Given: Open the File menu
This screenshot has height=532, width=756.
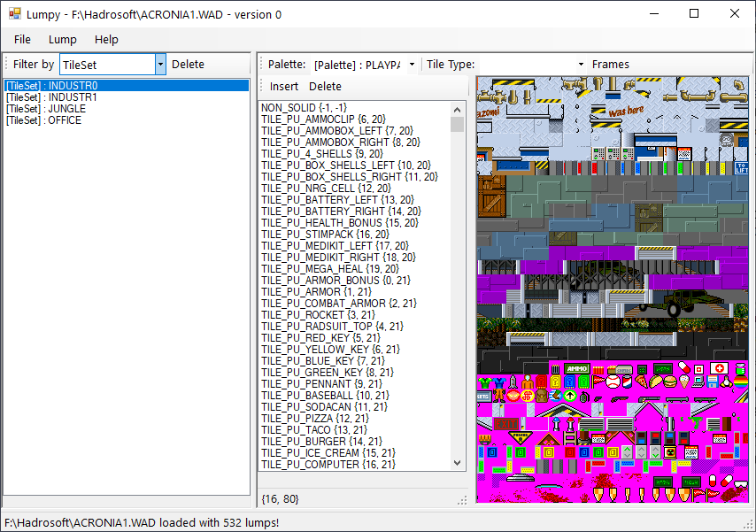Looking at the screenshot, I should [x=22, y=40].
